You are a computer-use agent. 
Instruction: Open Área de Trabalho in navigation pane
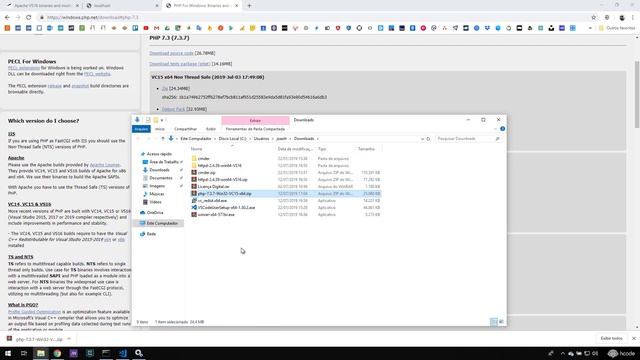coord(163,162)
